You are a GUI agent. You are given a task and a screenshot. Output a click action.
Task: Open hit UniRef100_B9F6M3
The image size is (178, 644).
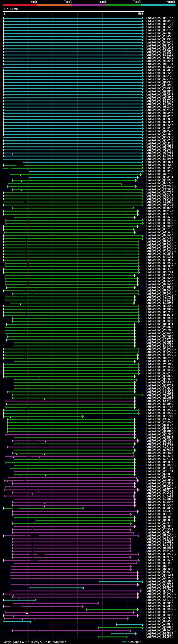click(x=160, y=27)
